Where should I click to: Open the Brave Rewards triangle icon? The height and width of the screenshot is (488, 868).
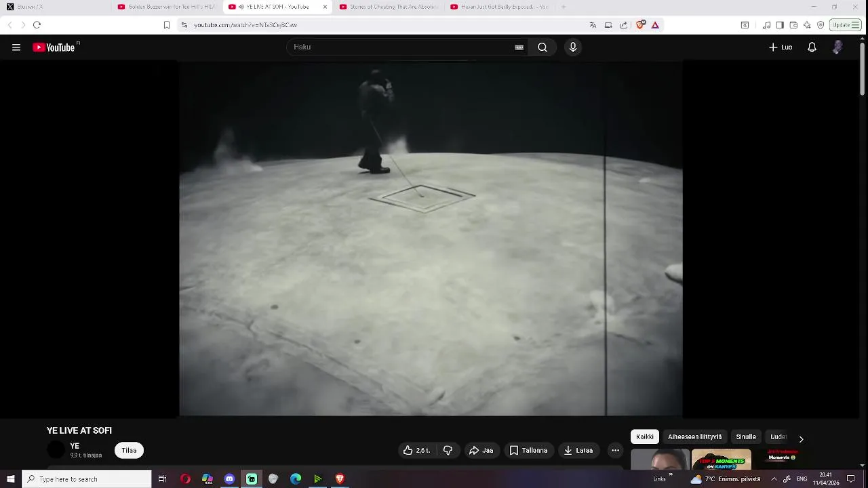[655, 25]
